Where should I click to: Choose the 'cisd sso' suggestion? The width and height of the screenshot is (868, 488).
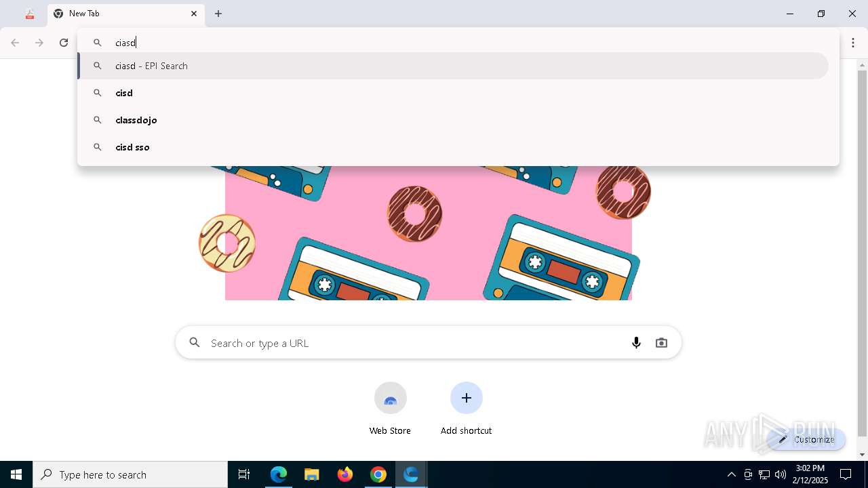point(453,147)
